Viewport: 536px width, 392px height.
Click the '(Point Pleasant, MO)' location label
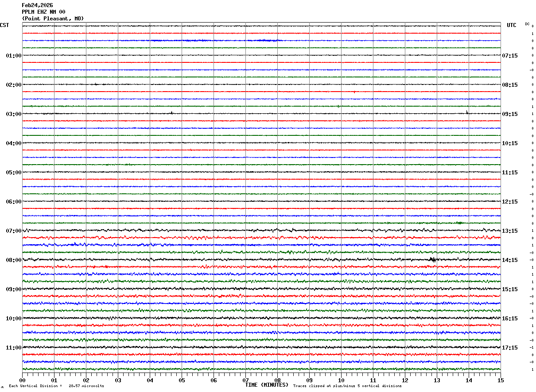53,19
